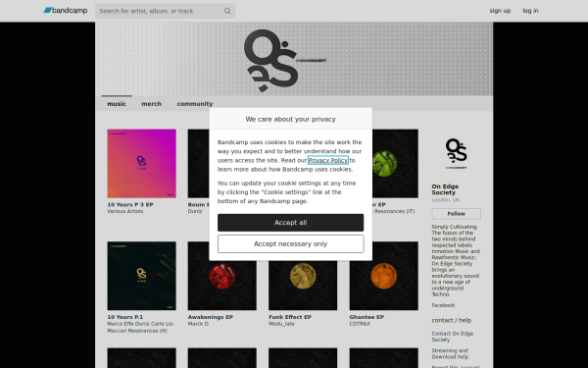Follow On Edge Society
This screenshot has height=368, width=588.
[x=456, y=214]
